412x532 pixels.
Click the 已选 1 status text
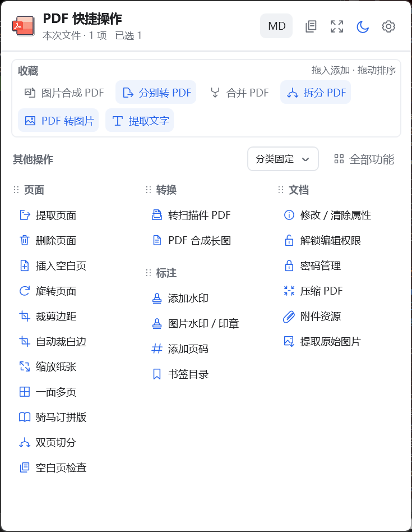point(128,35)
